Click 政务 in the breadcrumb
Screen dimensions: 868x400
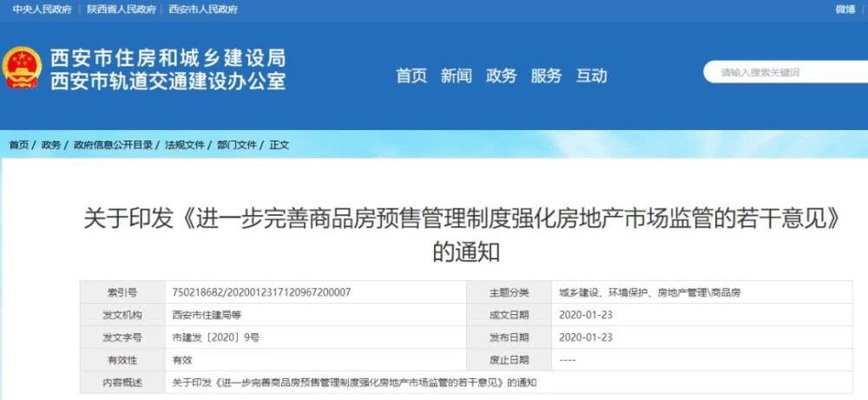click(x=51, y=145)
